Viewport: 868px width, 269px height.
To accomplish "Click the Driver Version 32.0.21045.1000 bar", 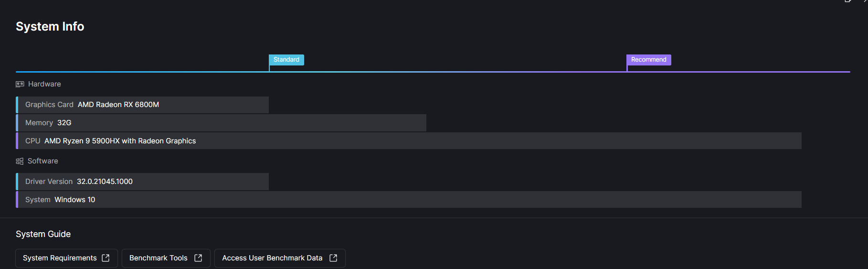I will (142, 182).
